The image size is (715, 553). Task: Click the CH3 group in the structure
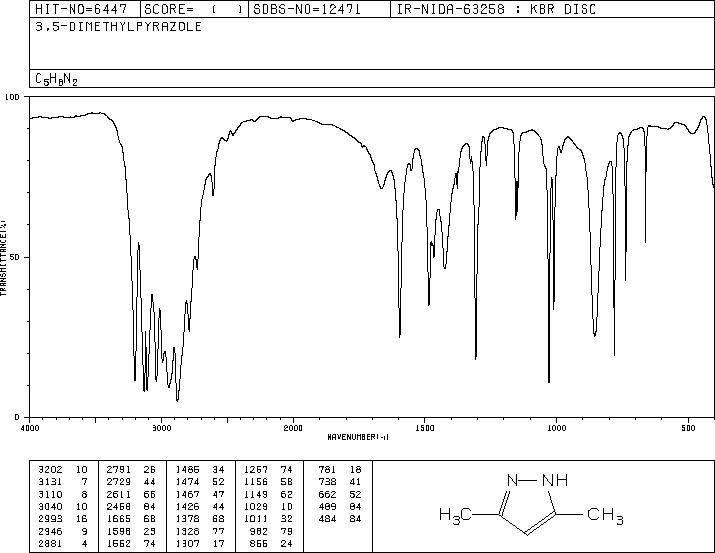(605, 515)
